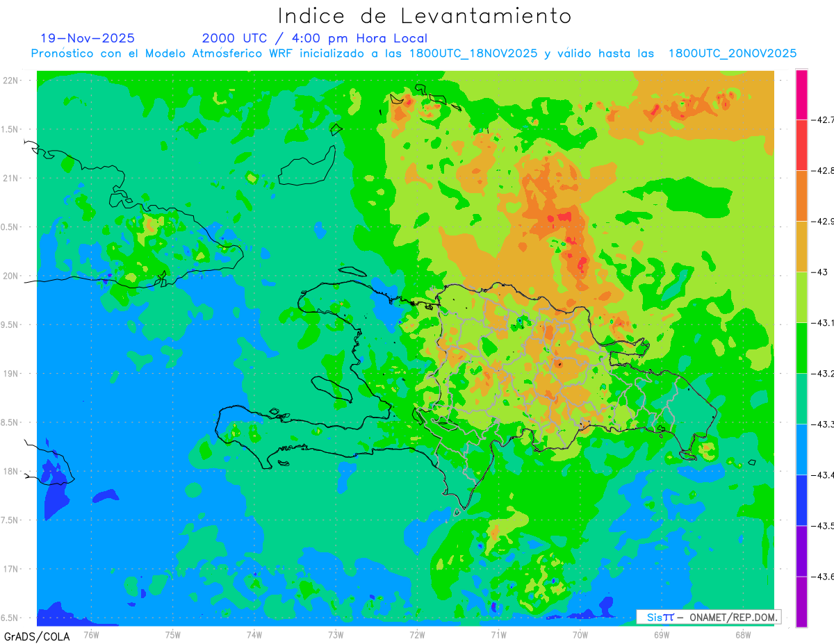The width and height of the screenshot is (834, 644).
Task: Pick the yellow-green swatch below -43
Action: click(801, 297)
